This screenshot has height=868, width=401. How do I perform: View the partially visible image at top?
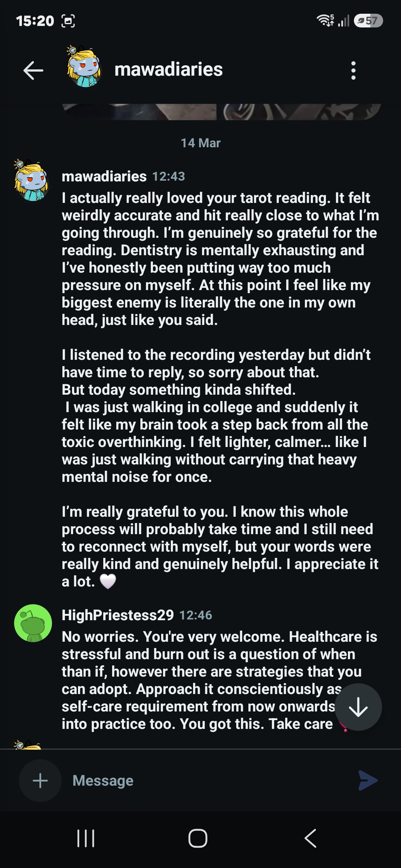tap(222, 112)
